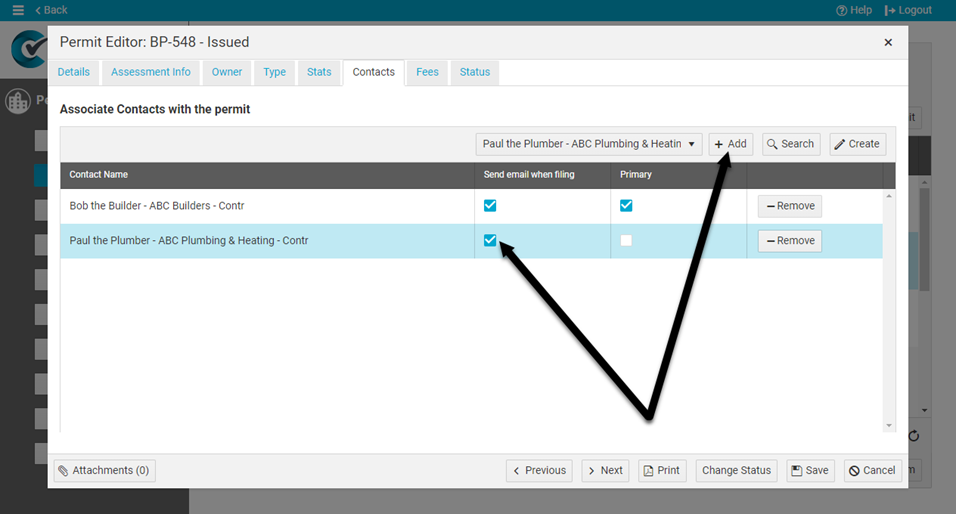Remove Bob the Builder contact
Image resolution: width=956 pixels, height=514 pixels.
point(790,206)
